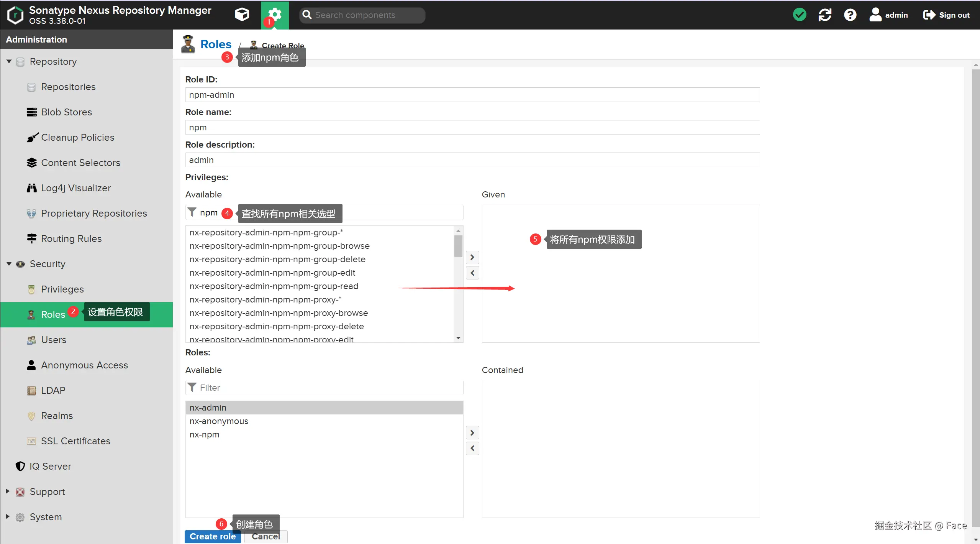The height and width of the screenshot is (544, 980).
Task: Click the Administration gear icon
Action: [275, 15]
